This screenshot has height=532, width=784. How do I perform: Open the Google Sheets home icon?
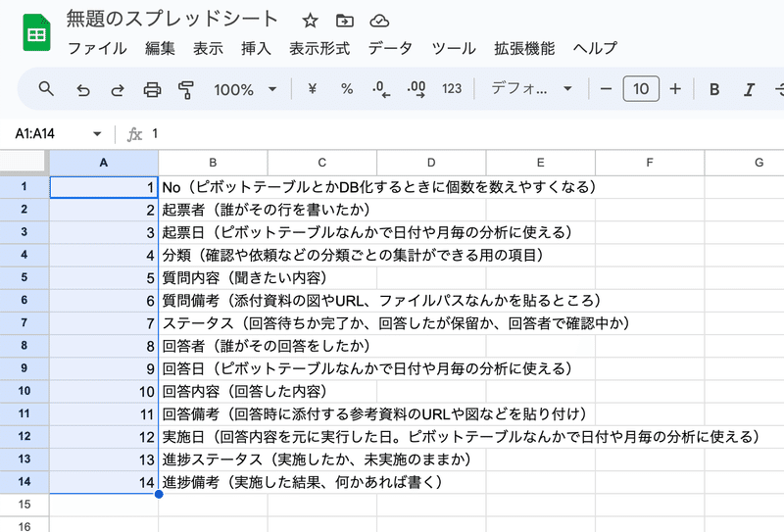coord(36,32)
